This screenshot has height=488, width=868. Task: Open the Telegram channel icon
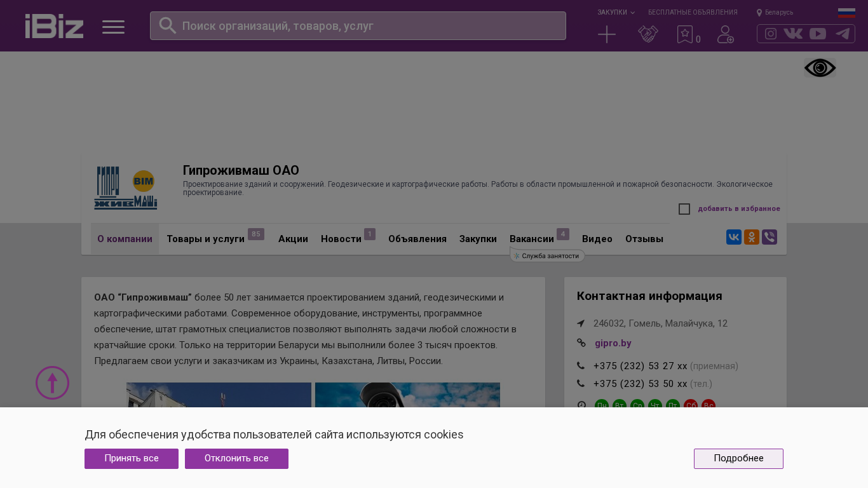point(843,34)
